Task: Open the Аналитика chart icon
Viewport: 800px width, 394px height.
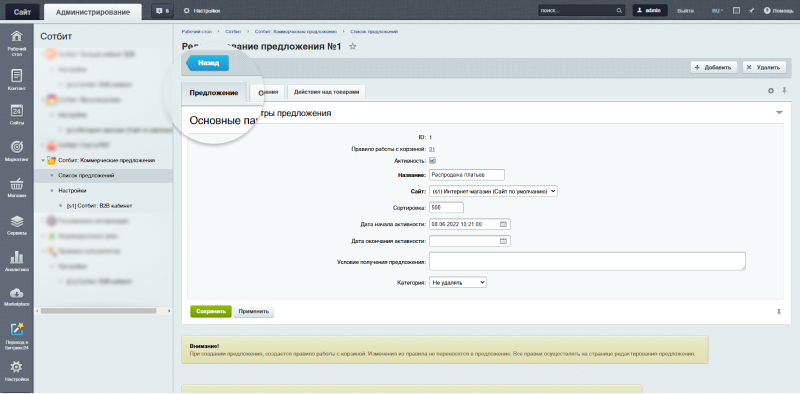Action: coord(17,257)
